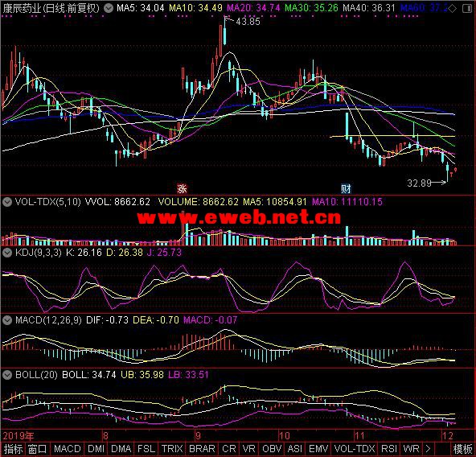Open the dropdown beside 康辰药业 chart title

(x=108, y=8)
